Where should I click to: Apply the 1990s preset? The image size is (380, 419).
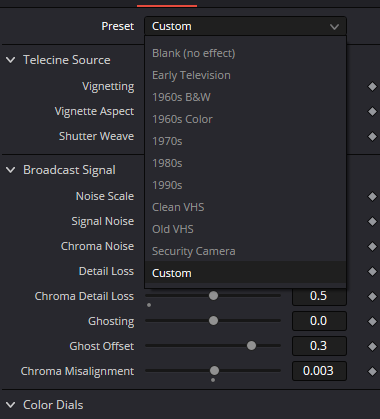click(x=245, y=185)
